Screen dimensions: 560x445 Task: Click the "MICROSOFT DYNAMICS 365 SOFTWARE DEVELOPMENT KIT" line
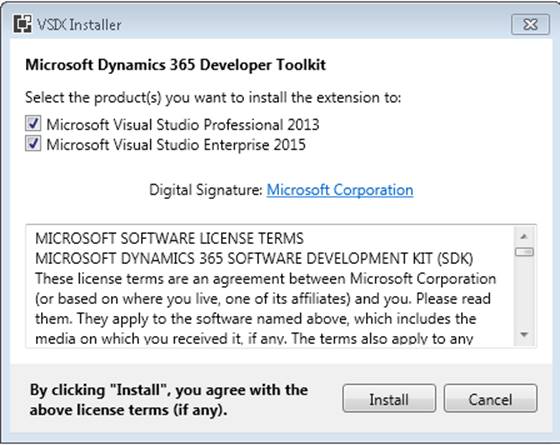[254, 258]
